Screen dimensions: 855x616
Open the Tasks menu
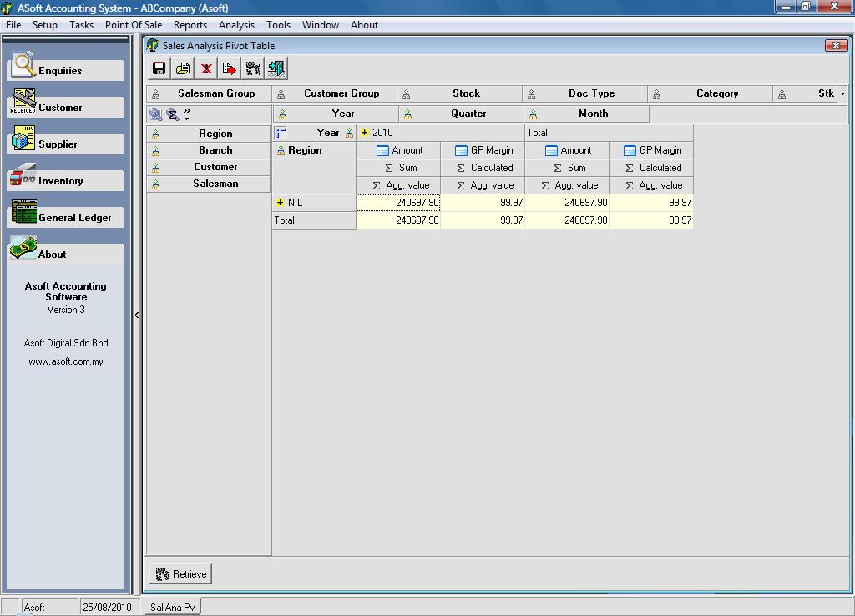[81, 25]
